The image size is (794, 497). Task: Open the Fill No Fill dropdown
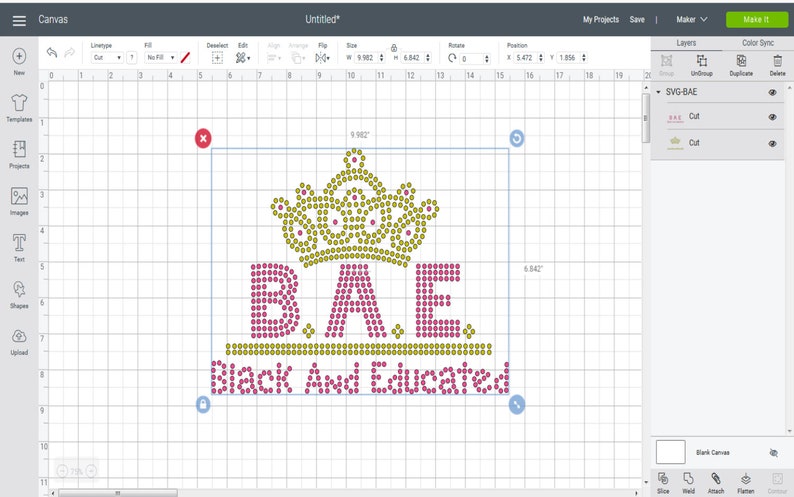click(161, 58)
